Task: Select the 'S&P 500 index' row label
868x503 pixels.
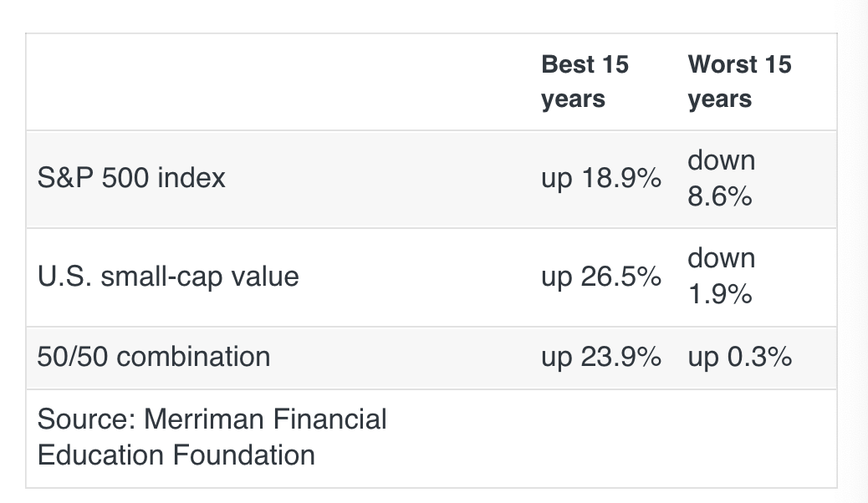Action: pyautogui.click(x=131, y=178)
